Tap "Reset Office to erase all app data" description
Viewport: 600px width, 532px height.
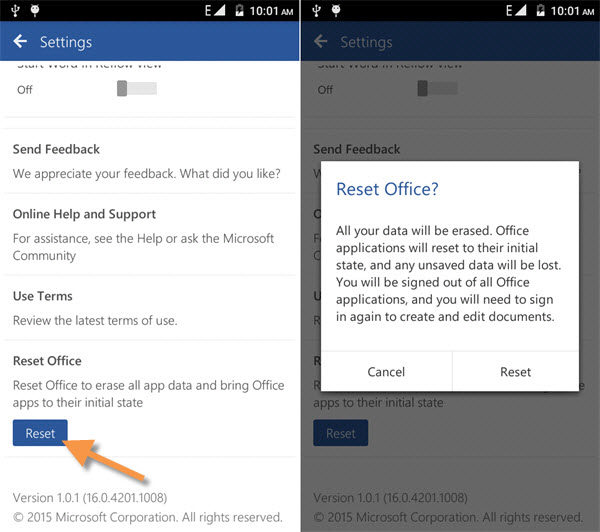[148, 394]
